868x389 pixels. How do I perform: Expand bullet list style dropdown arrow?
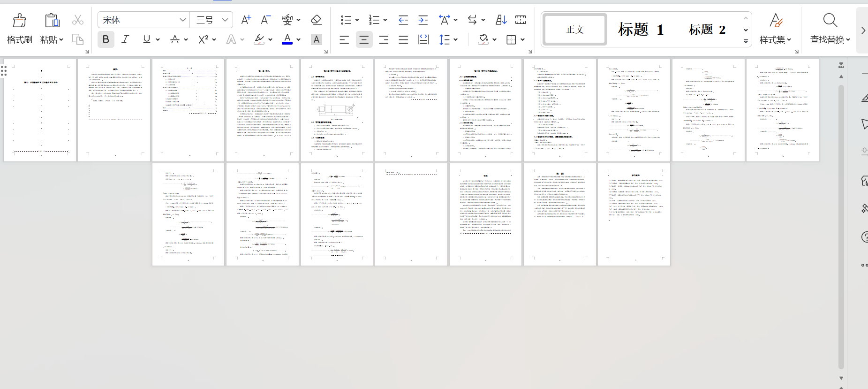click(357, 20)
